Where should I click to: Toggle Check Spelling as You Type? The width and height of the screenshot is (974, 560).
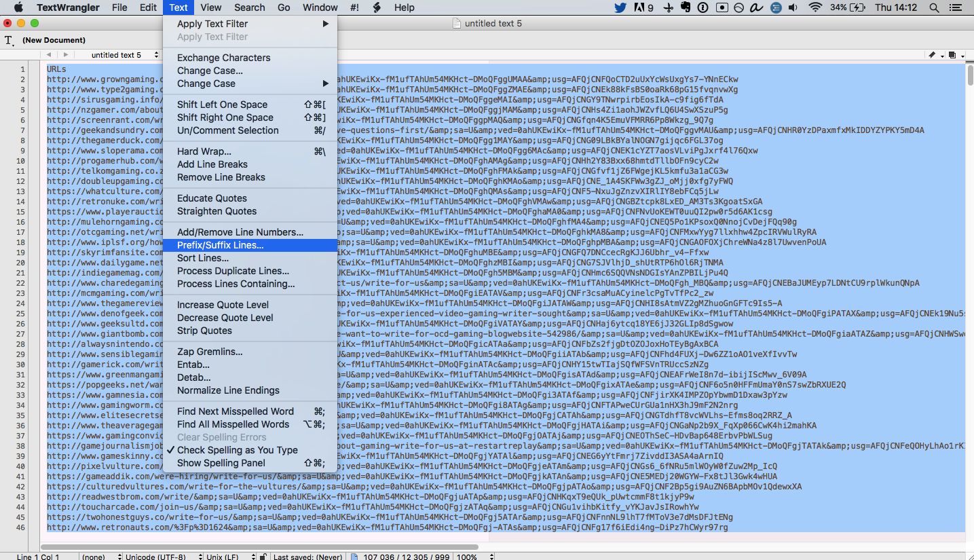250,450
